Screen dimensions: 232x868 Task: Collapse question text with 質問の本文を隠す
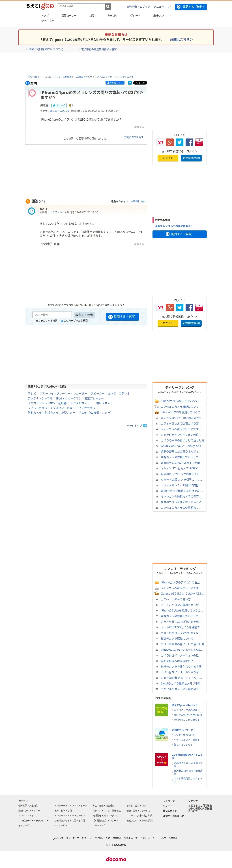coord(134,137)
